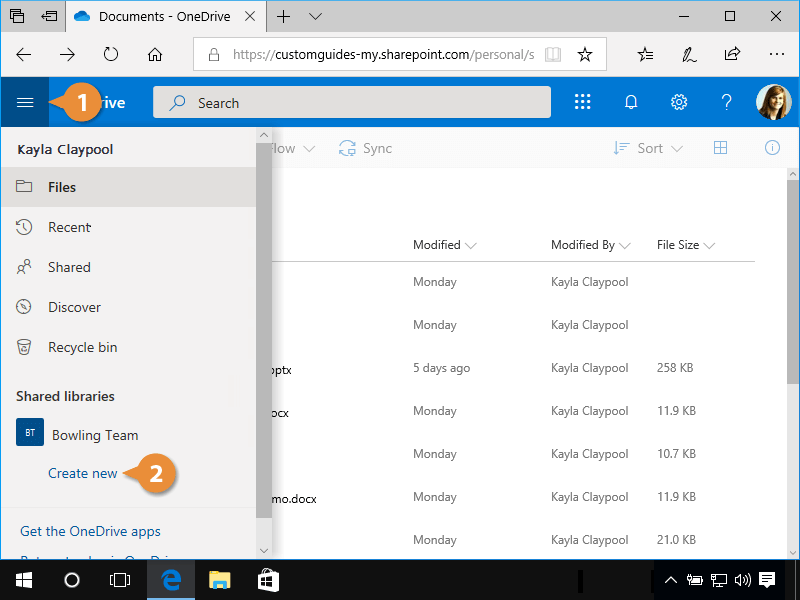The width and height of the screenshot is (800, 600).
Task: Show tabs you've set aside
Action: [17, 16]
